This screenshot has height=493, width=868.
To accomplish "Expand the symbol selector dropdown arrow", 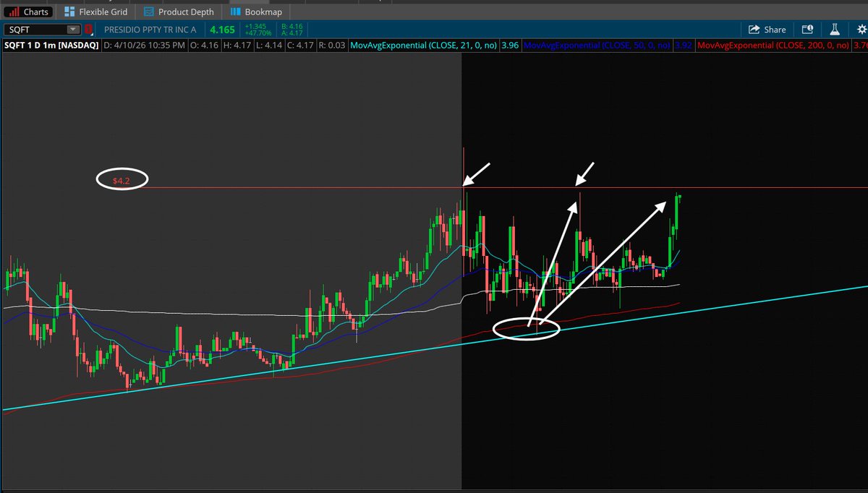I will (x=73, y=30).
